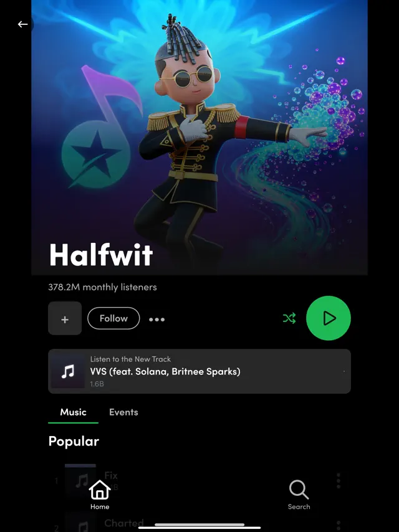
Task: Open options for the Fix track
Action: pyautogui.click(x=339, y=481)
